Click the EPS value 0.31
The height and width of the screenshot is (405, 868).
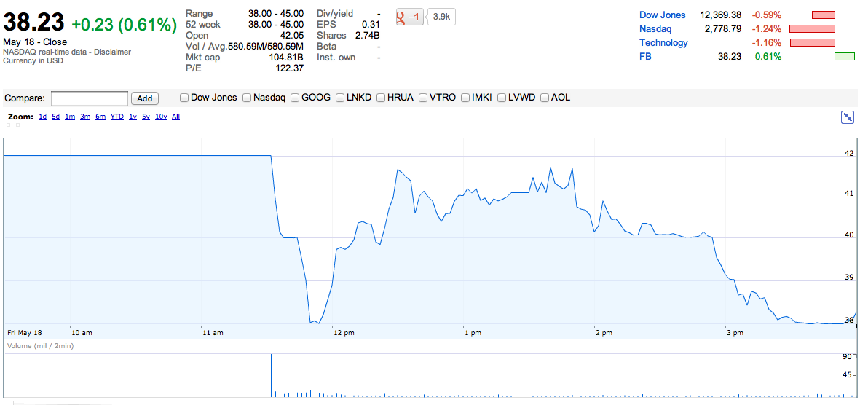click(371, 24)
